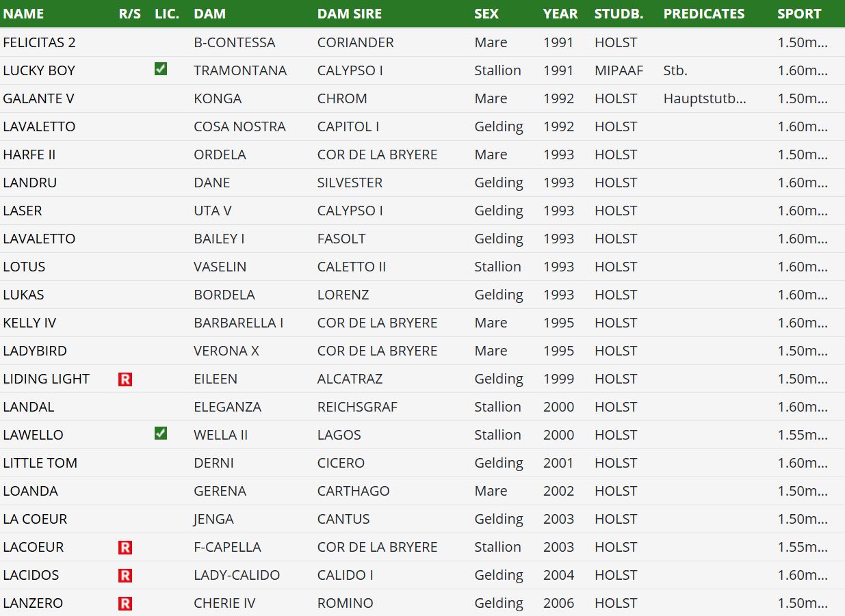Click dam sire CORIANDER

pos(355,42)
